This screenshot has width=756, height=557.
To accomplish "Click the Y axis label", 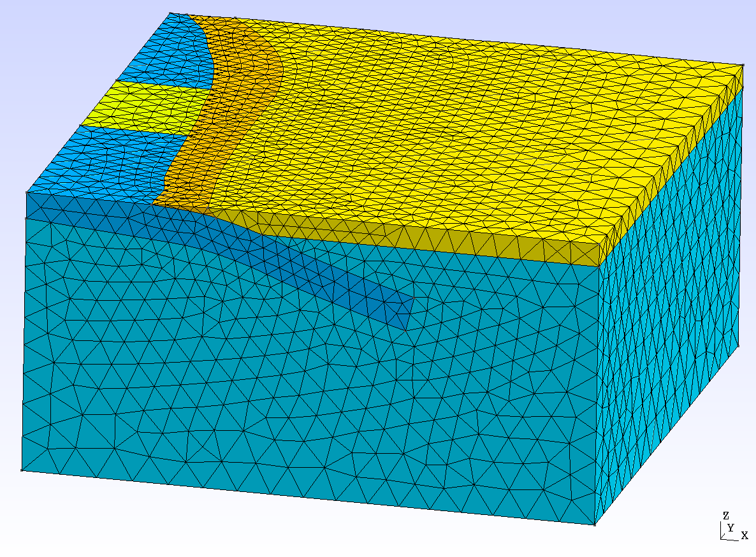I will [731, 528].
